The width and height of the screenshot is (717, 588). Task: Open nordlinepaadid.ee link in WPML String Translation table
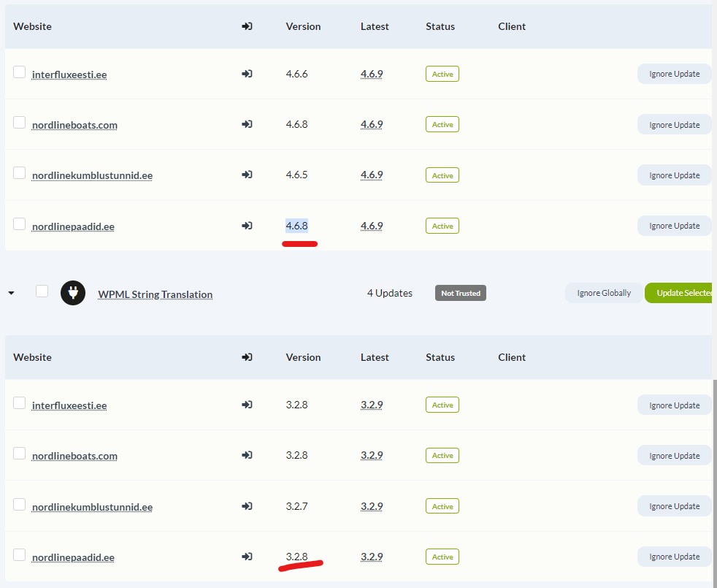pyautogui.click(x=73, y=557)
